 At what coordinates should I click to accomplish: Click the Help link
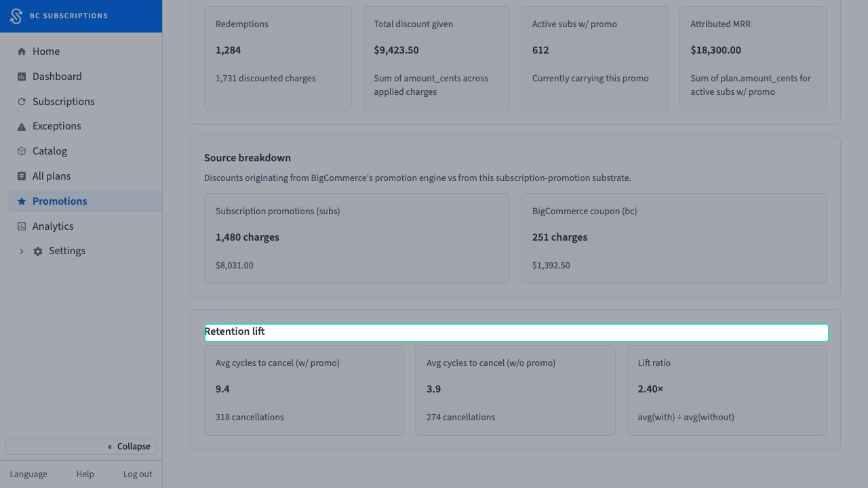tap(85, 474)
